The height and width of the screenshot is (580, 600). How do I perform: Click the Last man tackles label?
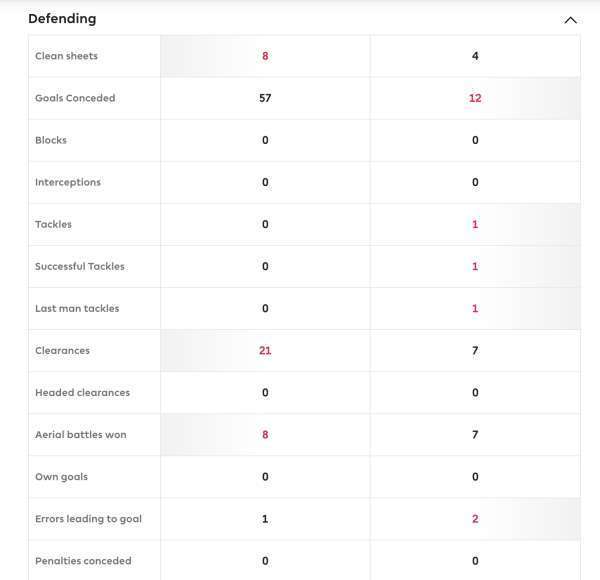[x=77, y=308]
